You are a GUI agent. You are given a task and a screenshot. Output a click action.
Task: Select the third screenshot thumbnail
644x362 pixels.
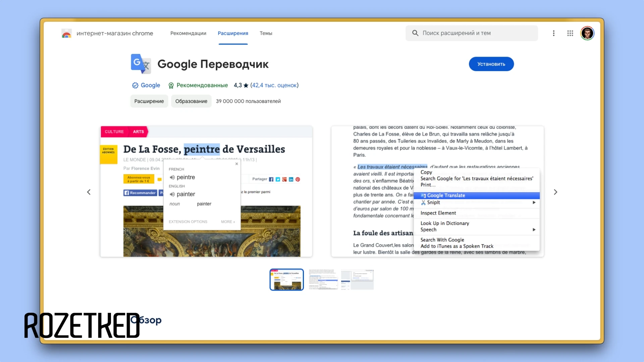pos(358,280)
